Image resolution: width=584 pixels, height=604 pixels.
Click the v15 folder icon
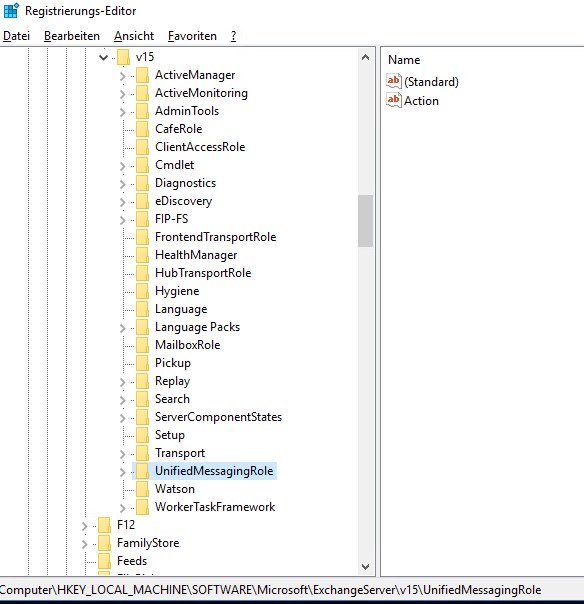[123, 57]
